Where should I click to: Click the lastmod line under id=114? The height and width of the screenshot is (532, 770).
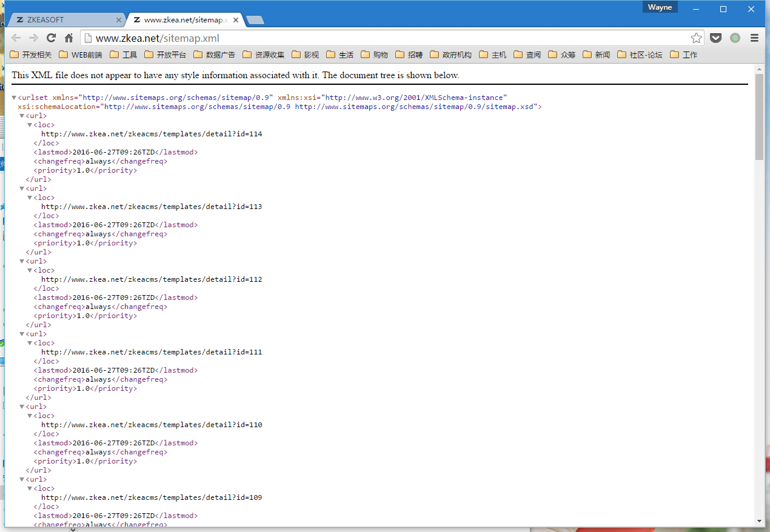point(115,152)
